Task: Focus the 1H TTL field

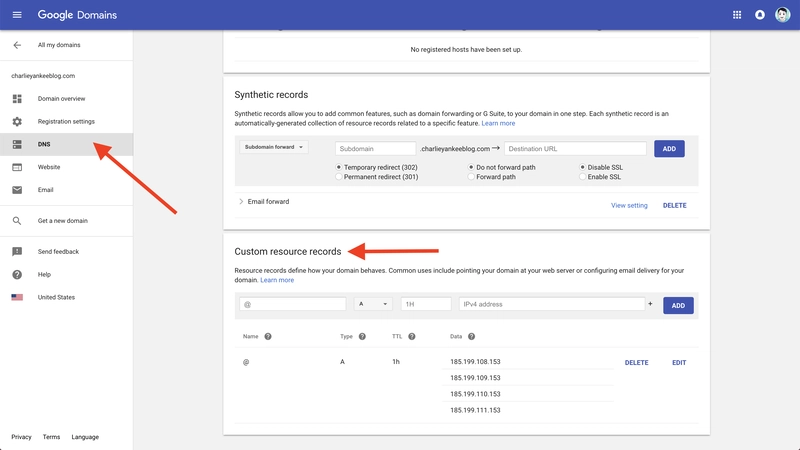Action: point(426,304)
